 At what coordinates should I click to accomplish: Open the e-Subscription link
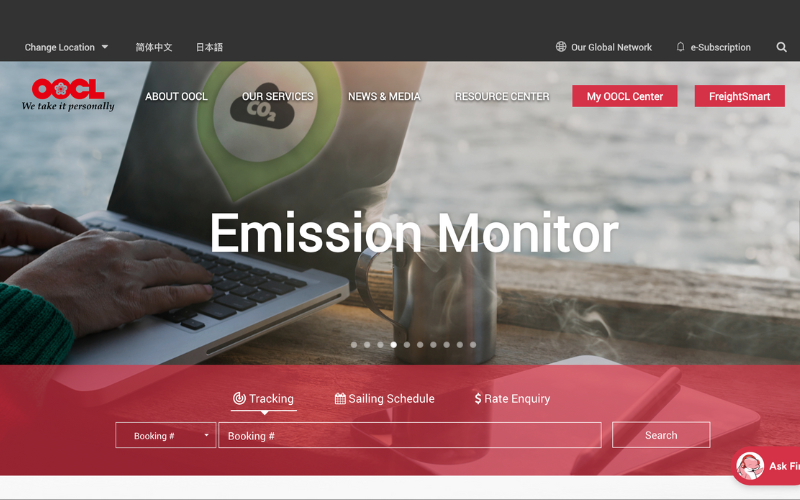[x=720, y=47]
